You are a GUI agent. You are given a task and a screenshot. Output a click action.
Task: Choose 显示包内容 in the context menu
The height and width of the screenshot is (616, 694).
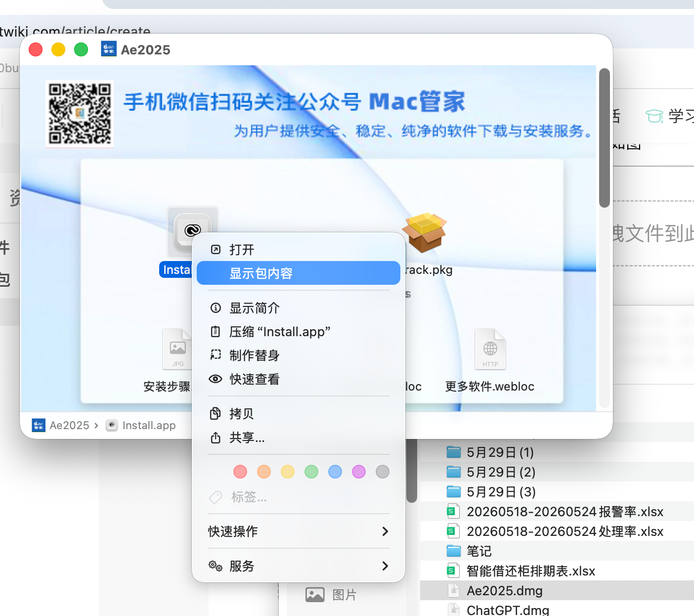(299, 273)
